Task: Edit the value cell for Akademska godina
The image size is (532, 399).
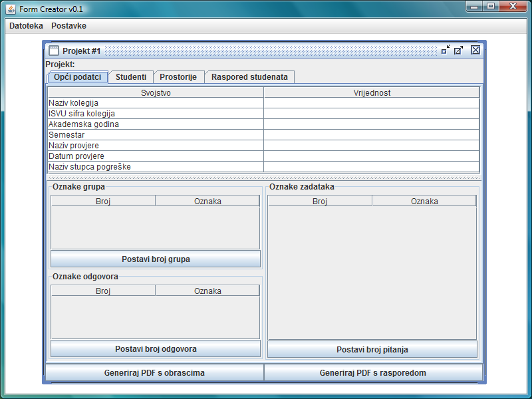Action: (x=371, y=124)
